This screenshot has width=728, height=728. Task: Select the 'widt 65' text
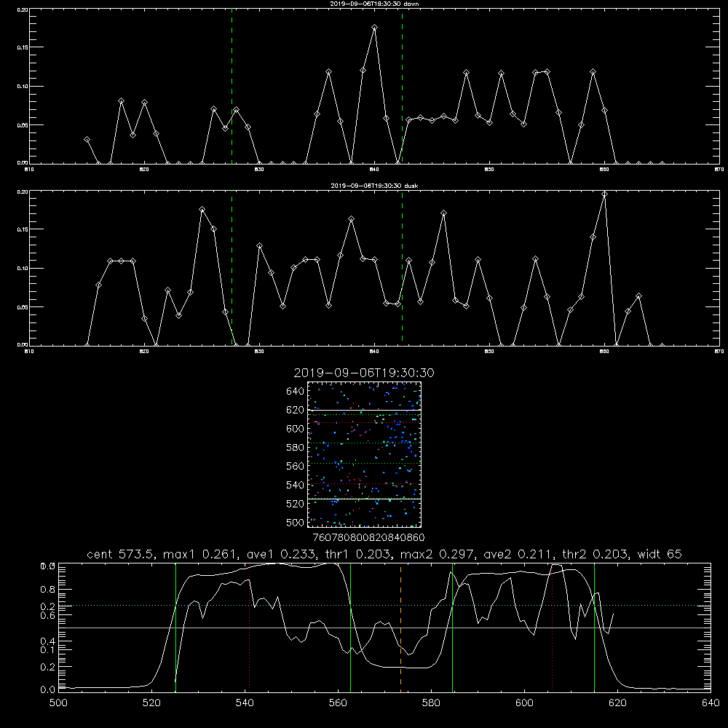pos(660,554)
